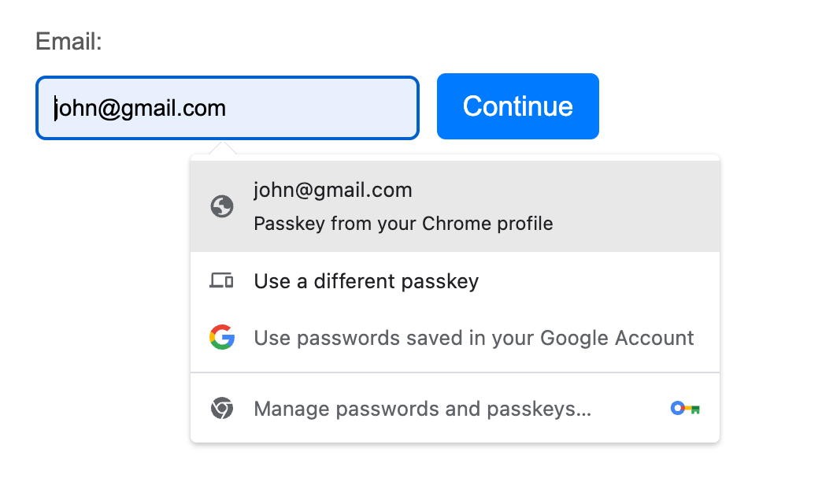The height and width of the screenshot is (504, 822).
Task: Click the gray Chrome logo icon
Action: (222, 408)
